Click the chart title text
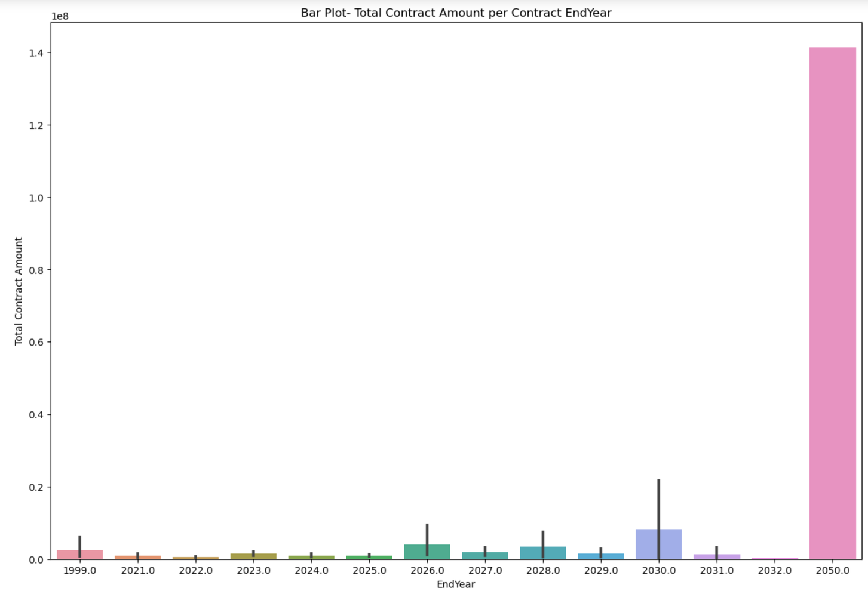This screenshot has height=597, width=868. 456,13
